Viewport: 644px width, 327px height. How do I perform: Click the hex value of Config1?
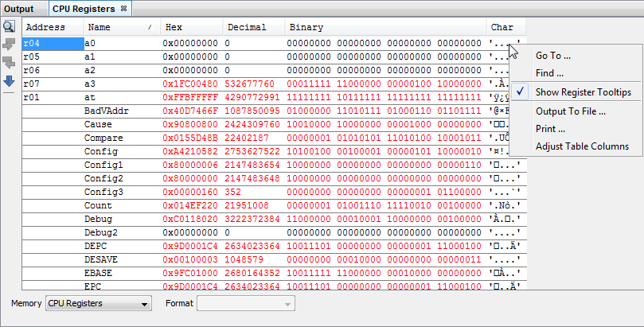pos(190,165)
